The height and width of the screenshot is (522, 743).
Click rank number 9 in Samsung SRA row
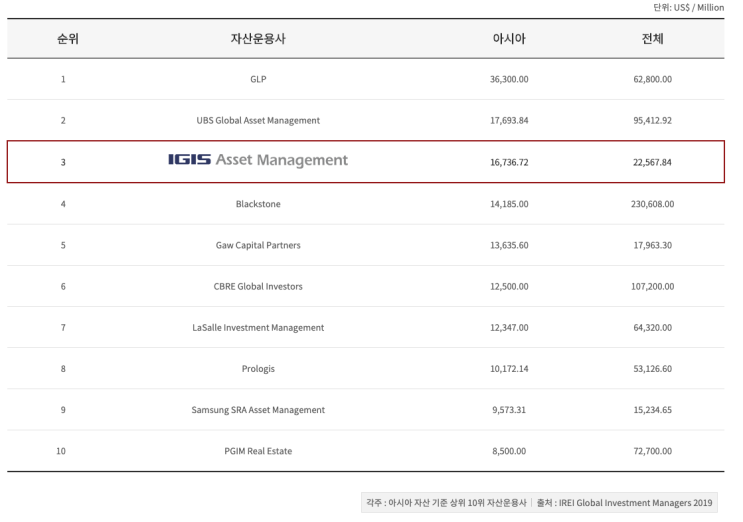63,410
